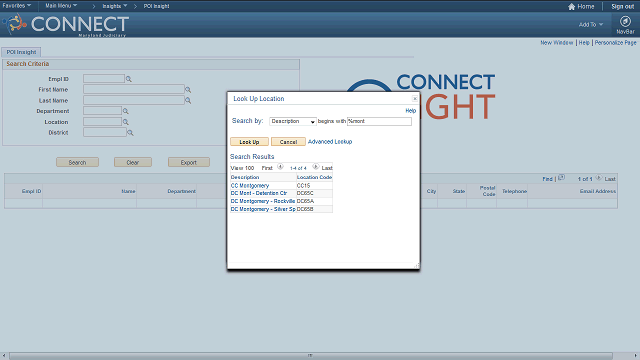Click the Look Up button
This screenshot has height=360, width=640.
tap(249, 142)
